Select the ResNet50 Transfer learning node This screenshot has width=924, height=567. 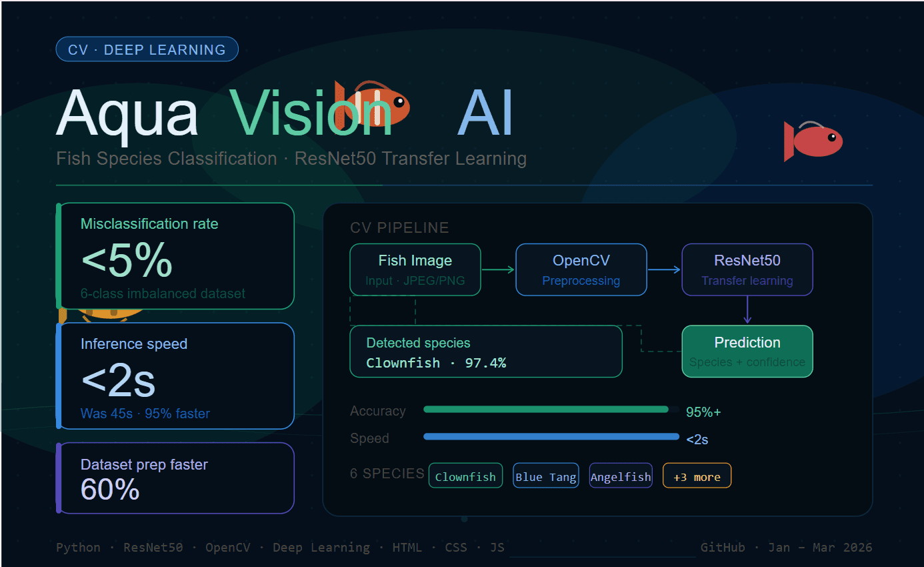747,269
